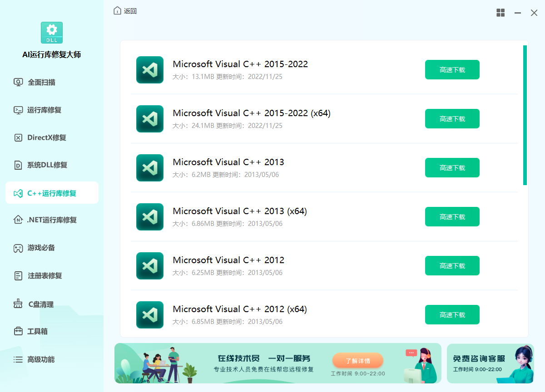Screen dimensions: 545x392
Task: Select the 系统DLL修复 icon in sidebar
Action: coord(18,165)
